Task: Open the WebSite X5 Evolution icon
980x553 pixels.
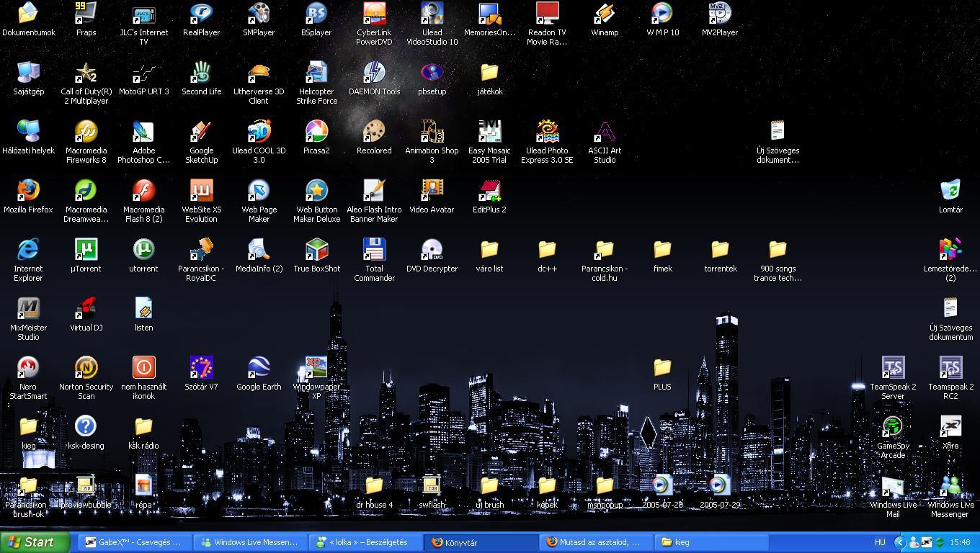Action: [x=201, y=201]
